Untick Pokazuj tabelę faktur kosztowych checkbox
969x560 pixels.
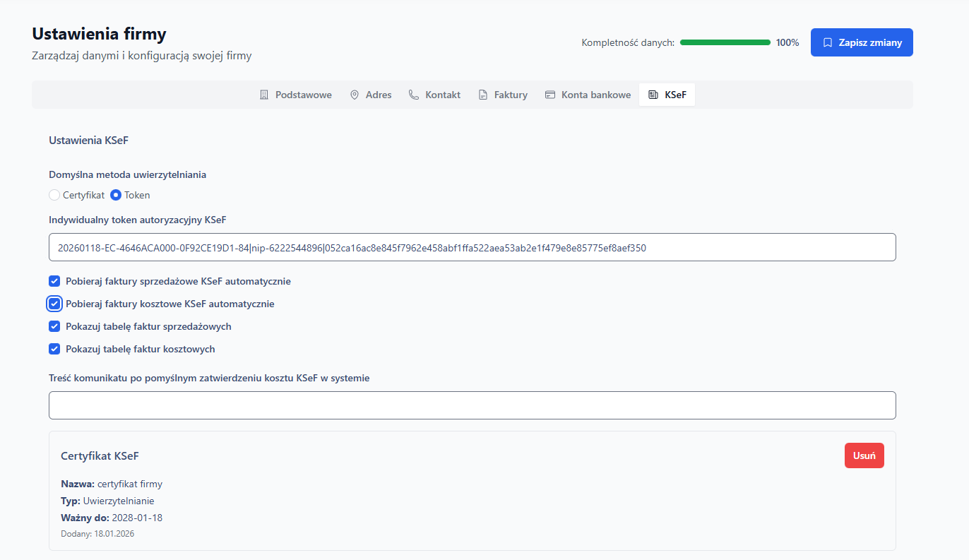click(x=54, y=349)
